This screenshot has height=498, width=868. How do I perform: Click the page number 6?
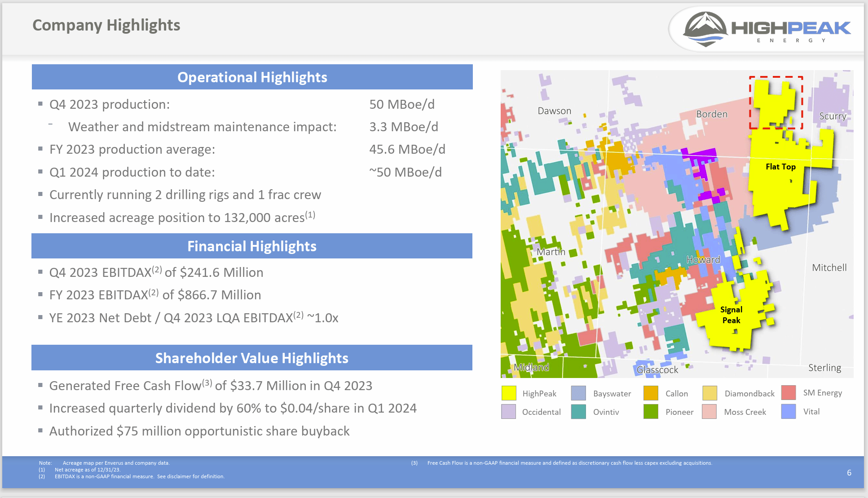click(x=849, y=472)
